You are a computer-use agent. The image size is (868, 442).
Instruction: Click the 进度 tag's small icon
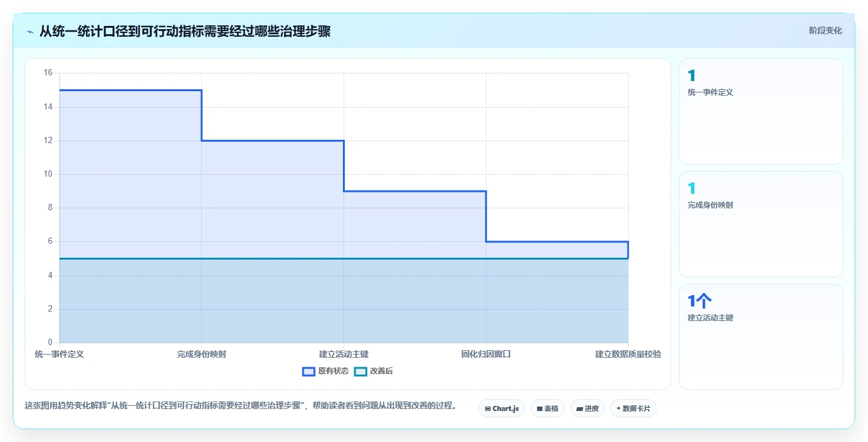[580, 409]
